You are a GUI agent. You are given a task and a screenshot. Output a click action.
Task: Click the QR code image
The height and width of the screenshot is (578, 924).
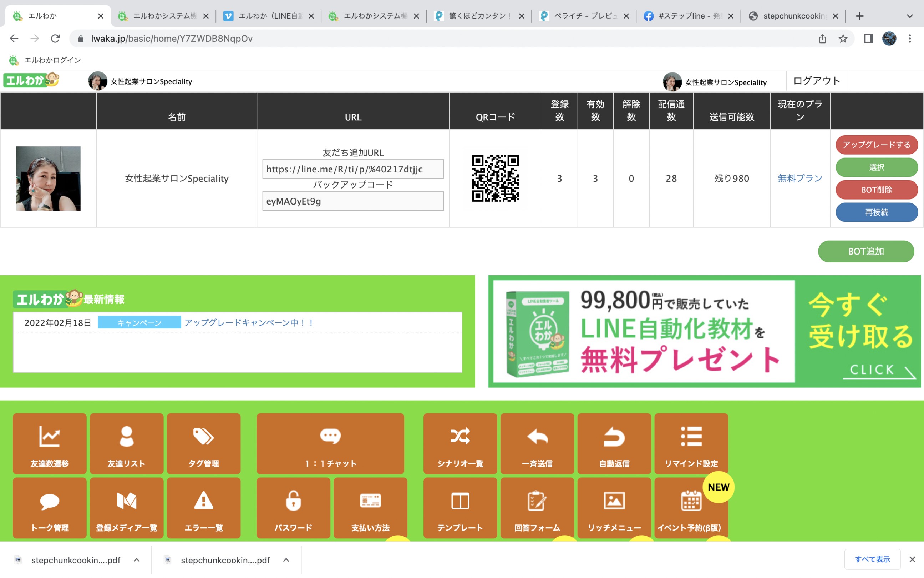pyautogui.click(x=496, y=178)
